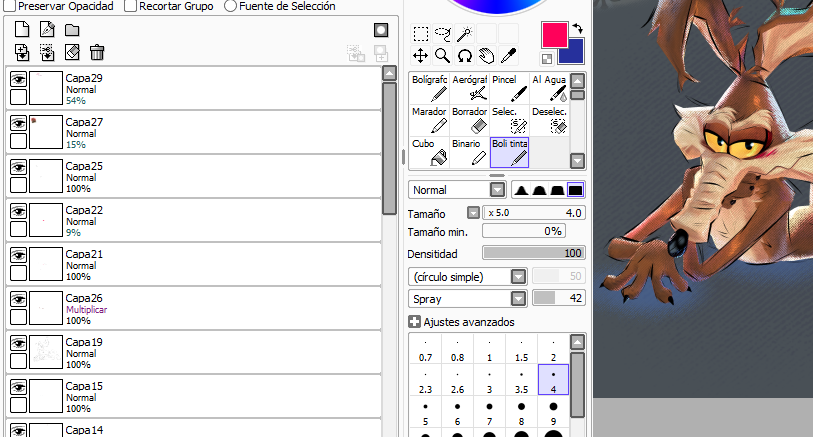Screen dimensions: 813x437
Task: Toggle visibility of Capa22
Action: [19, 212]
